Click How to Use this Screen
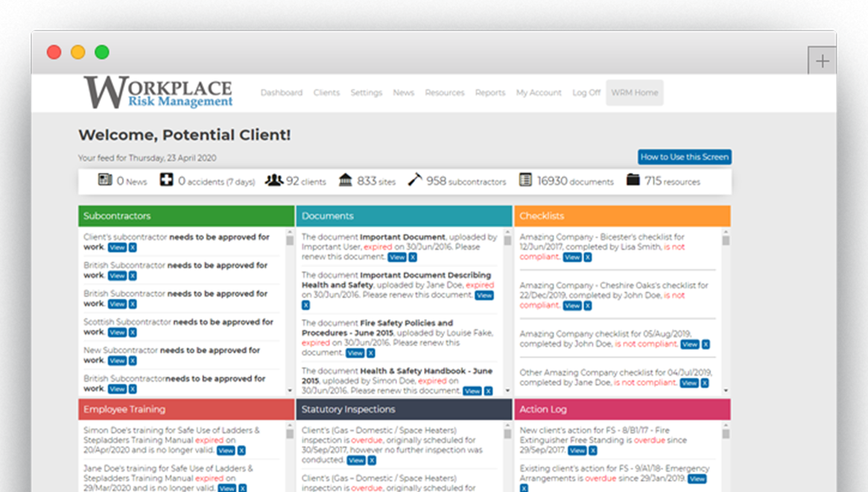 coord(684,157)
